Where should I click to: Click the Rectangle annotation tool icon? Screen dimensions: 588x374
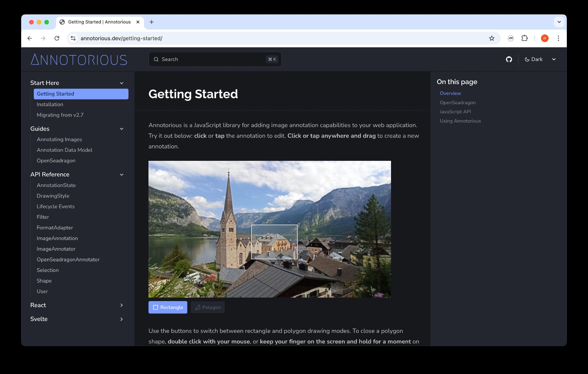point(155,307)
